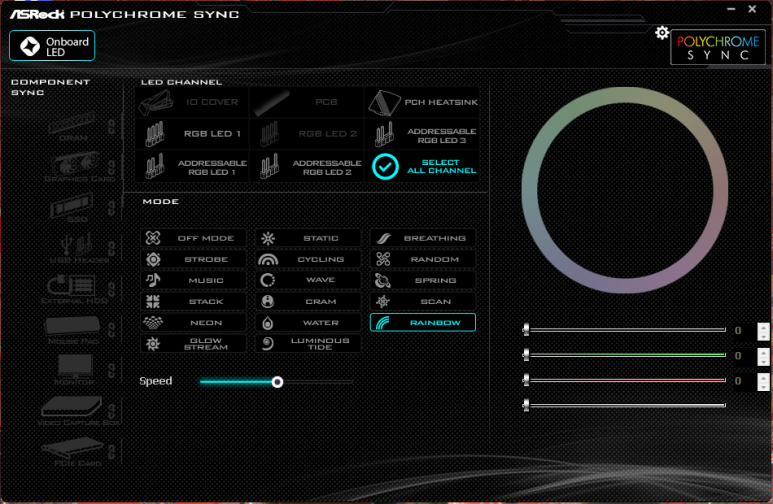The height and width of the screenshot is (504, 773).
Task: Set lighting mode to Stack
Action: point(193,301)
